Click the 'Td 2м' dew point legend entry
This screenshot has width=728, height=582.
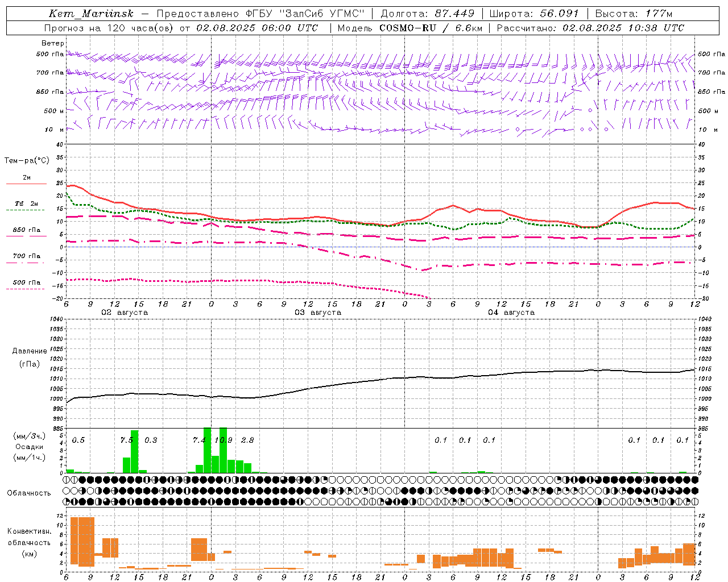pos(27,203)
